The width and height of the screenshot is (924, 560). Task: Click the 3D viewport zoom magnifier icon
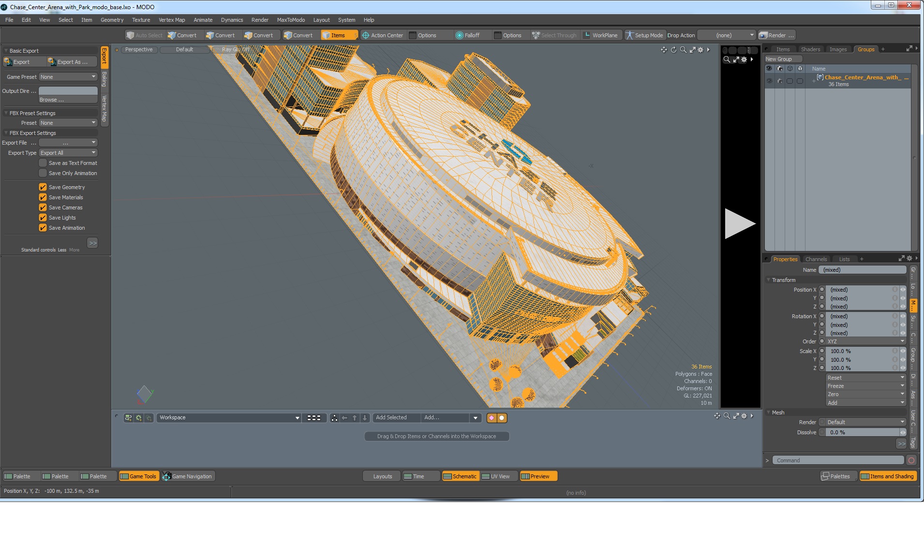(683, 50)
